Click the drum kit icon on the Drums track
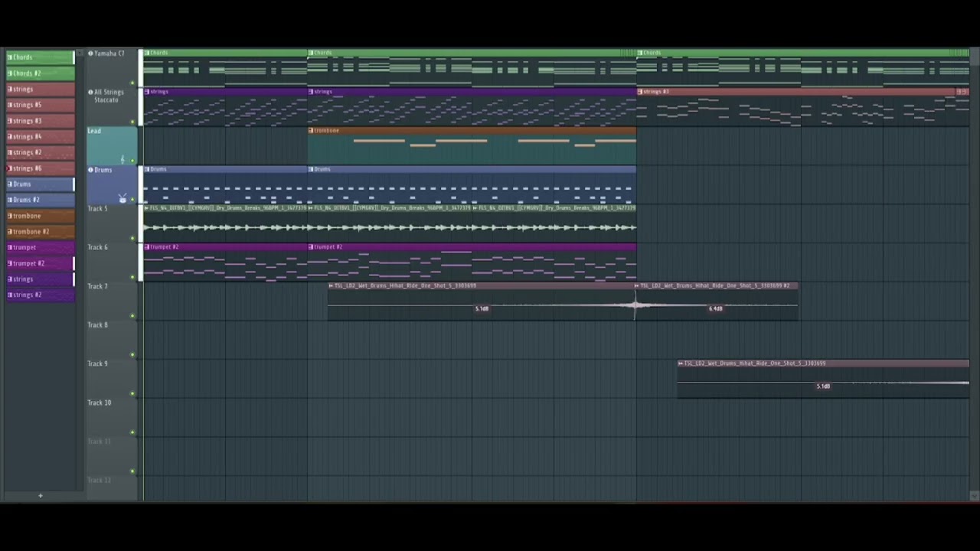Image resolution: width=980 pixels, height=551 pixels. [122, 198]
